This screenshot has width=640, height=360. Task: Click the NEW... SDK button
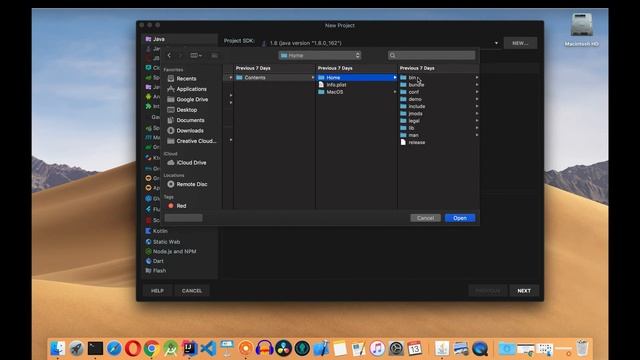tap(520, 43)
